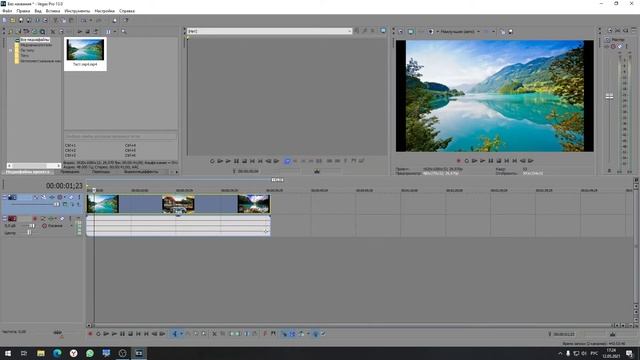Select the middle clip on the video track

tap(178, 204)
